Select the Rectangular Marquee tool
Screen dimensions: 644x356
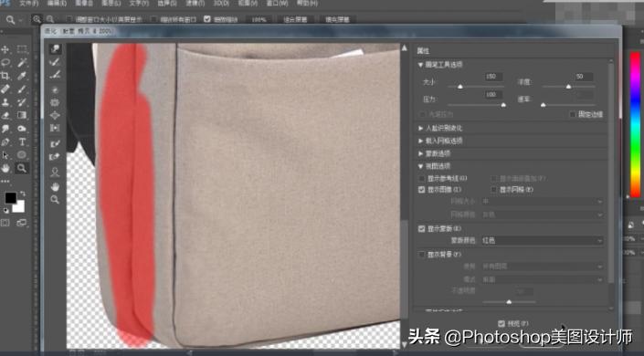pos(22,49)
